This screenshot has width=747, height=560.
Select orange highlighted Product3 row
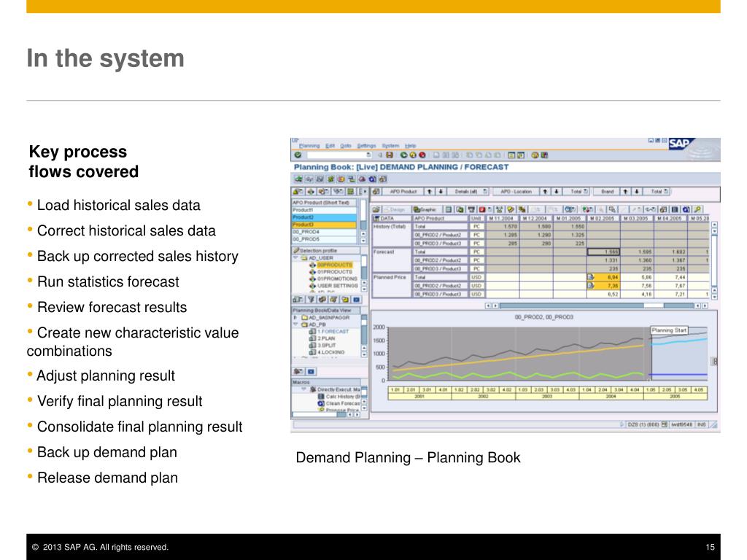click(324, 225)
